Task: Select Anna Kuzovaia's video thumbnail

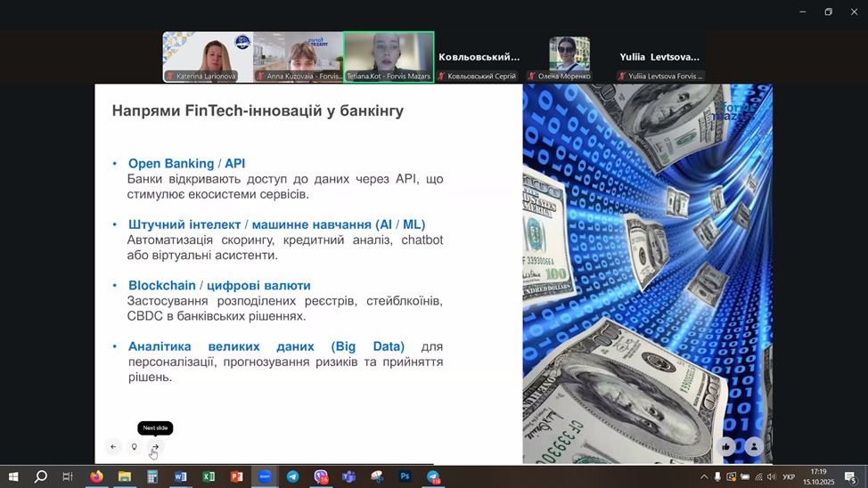Action: coord(298,57)
